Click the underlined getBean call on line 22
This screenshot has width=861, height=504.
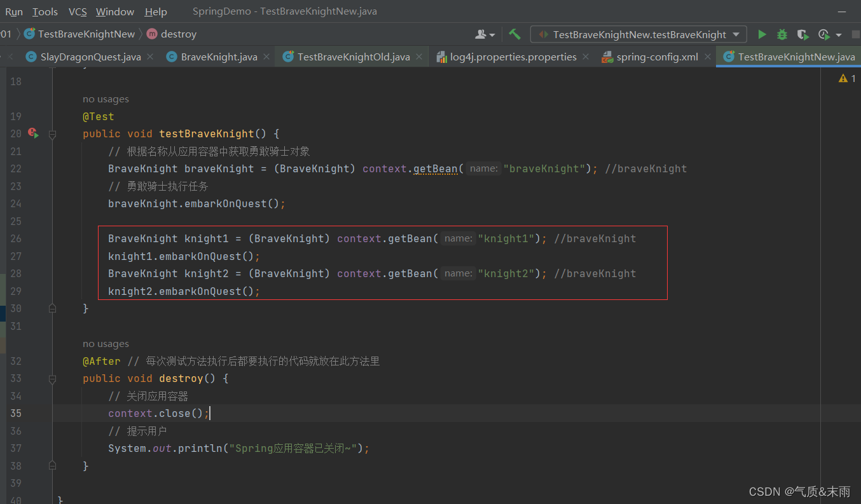(x=436, y=169)
